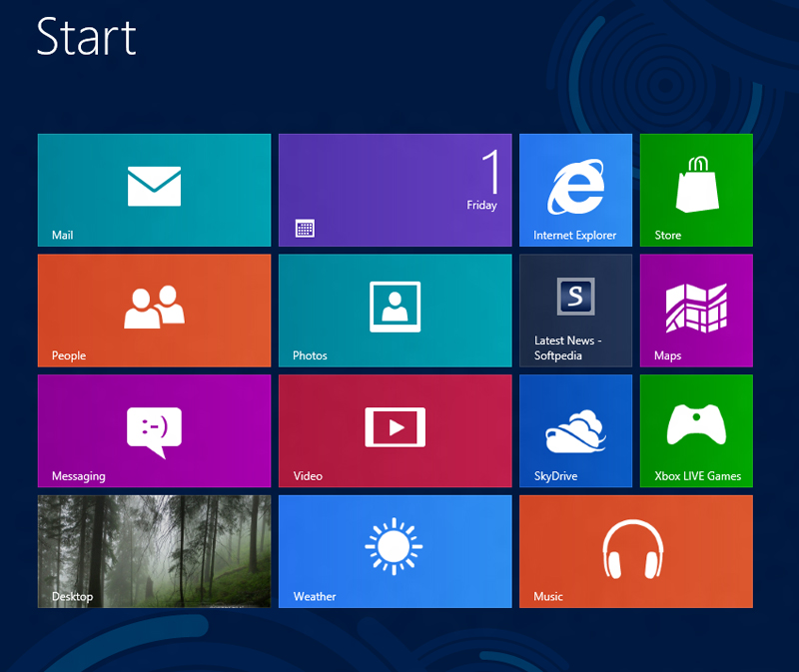Open the Mail envelope icon
The height and width of the screenshot is (672, 799).
[x=154, y=186]
